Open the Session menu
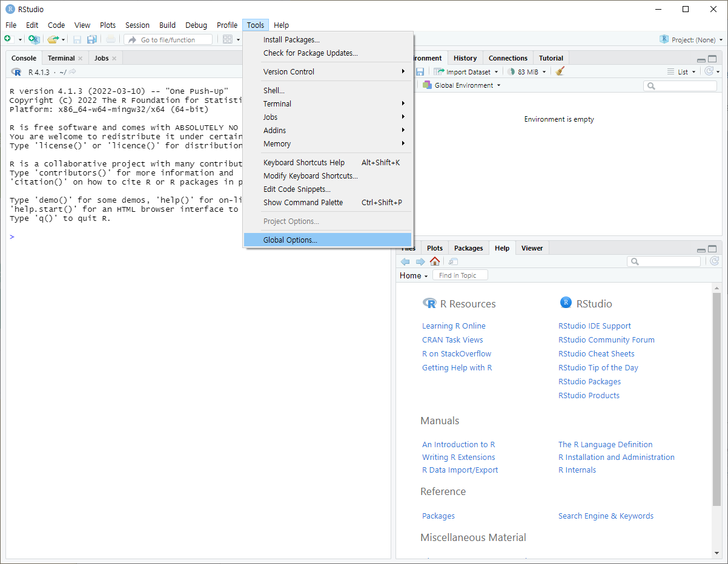 137,25
